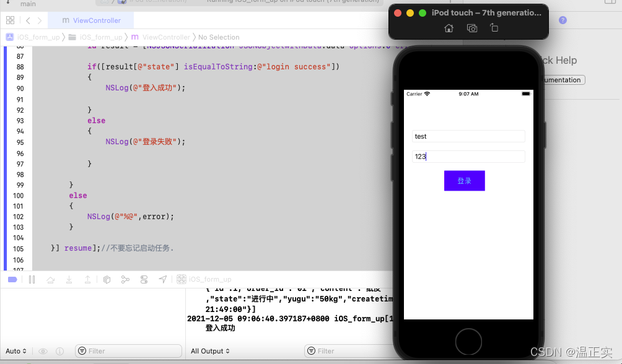Step out of the function
622x364 pixels.
(88, 280)
